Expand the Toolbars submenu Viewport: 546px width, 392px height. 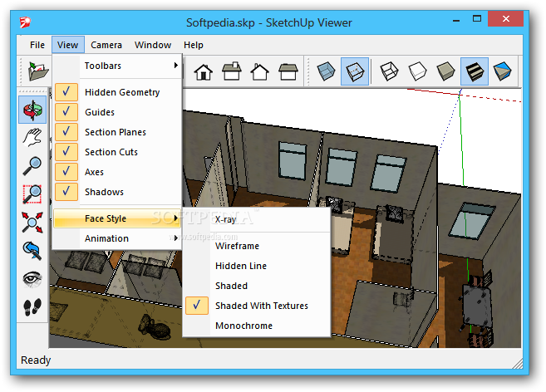click(118, 66)
